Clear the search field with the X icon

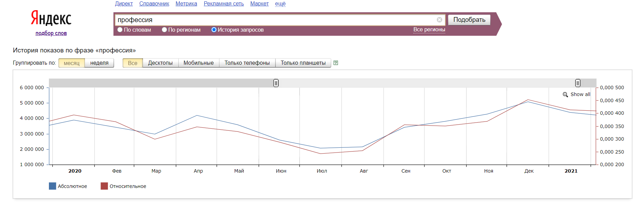point(440,20)
